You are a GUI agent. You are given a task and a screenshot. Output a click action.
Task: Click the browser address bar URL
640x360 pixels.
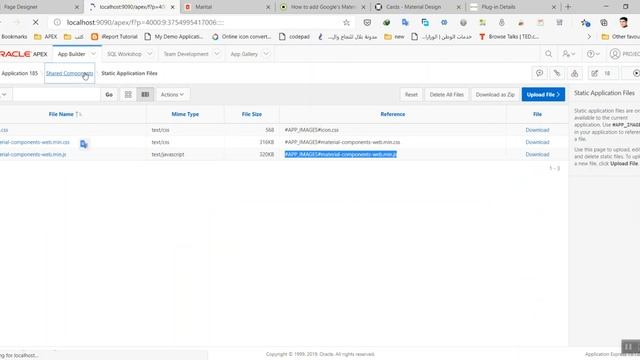pyautogui.click(x=145, y=22)
